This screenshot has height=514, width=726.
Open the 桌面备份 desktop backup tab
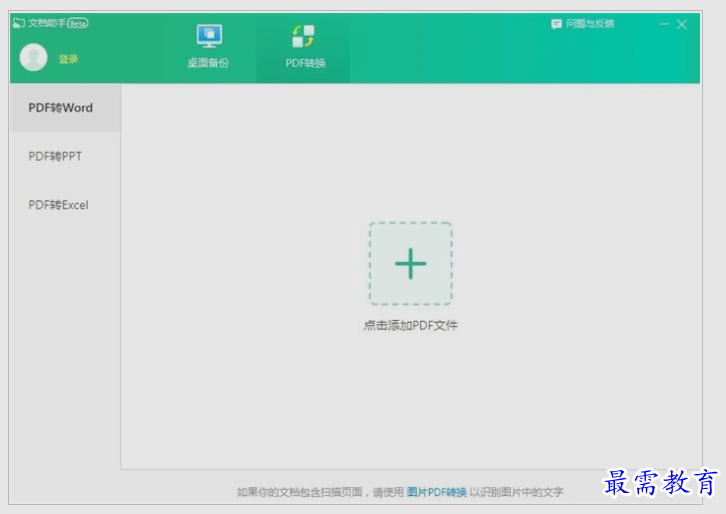208,46
